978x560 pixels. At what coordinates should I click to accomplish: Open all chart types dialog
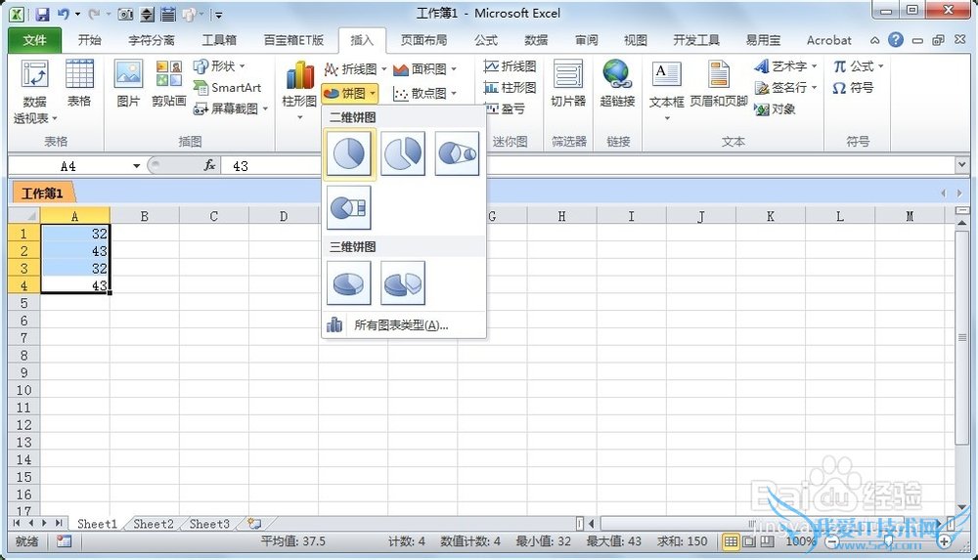coord(403,324)
